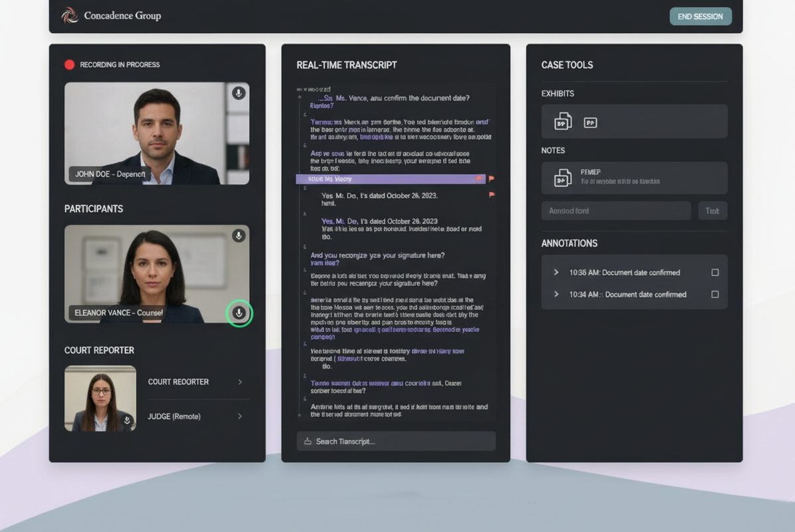
Task: Check the 10:36 AM annotation checkbox
Action: click(x=715, y=273)
